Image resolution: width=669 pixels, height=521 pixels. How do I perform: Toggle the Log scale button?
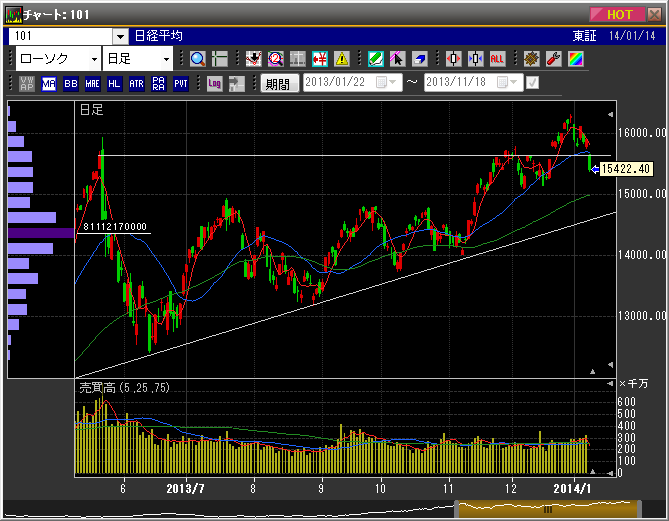pos(215,84)
